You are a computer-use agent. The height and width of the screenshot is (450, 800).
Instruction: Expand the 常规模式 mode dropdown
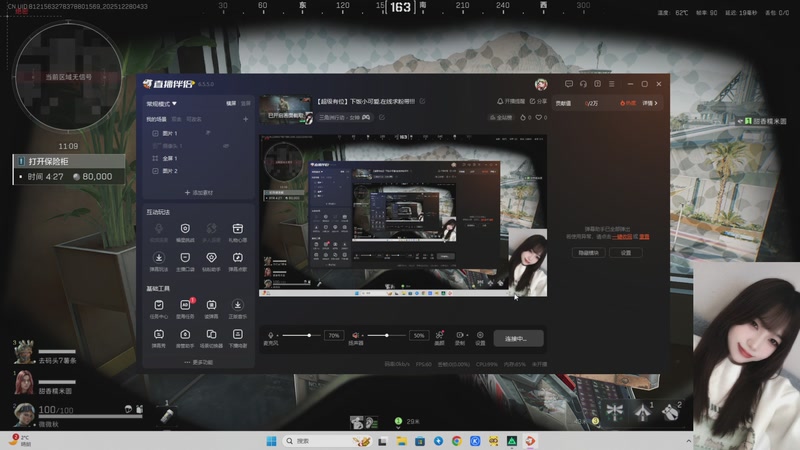tap(161, 104)
